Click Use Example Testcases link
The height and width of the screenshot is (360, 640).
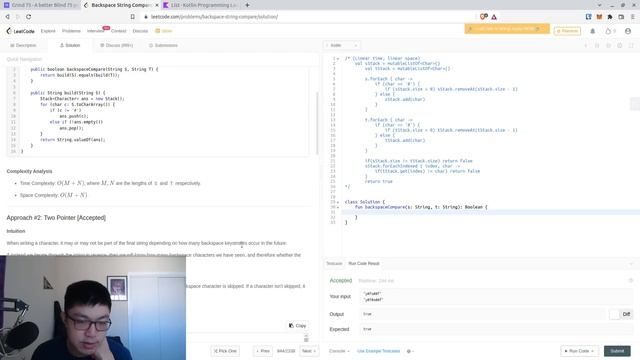point(378,351)
